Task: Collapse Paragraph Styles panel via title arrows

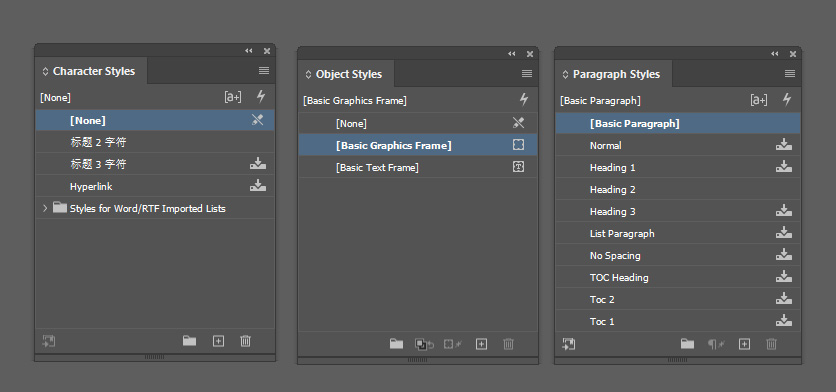Action: pos(565,75)
